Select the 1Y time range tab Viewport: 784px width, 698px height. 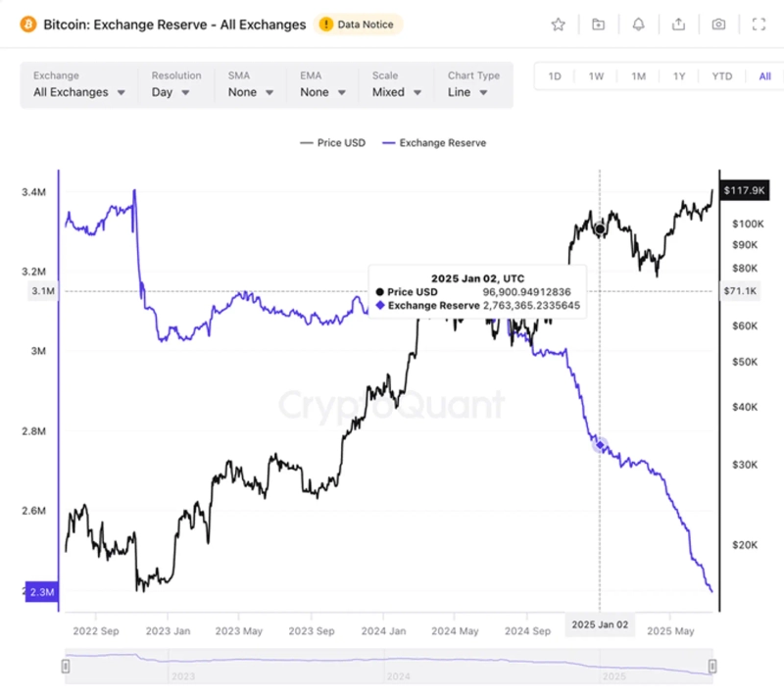pos(679,76)
